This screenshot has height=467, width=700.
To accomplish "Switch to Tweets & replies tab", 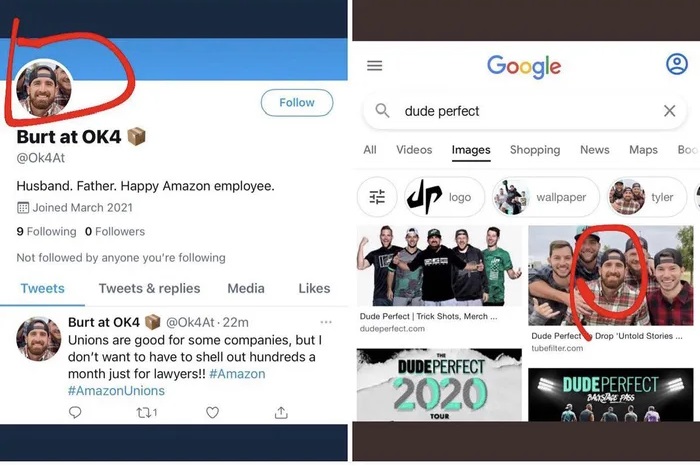I will coord(149,288).
